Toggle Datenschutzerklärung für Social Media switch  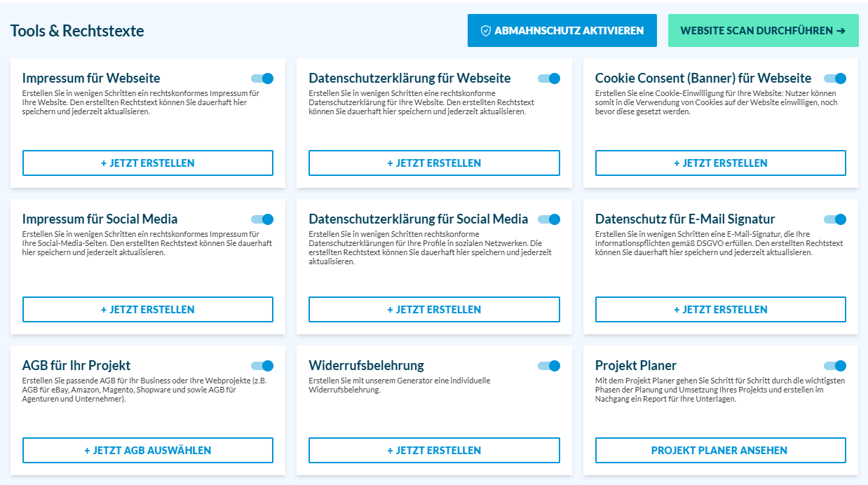pyautogui.click(x=549, y=219)
